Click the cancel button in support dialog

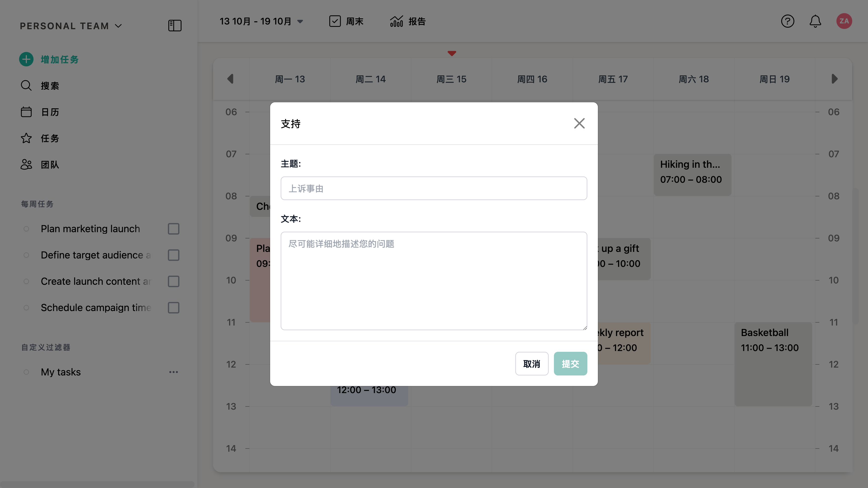[531, 364]
